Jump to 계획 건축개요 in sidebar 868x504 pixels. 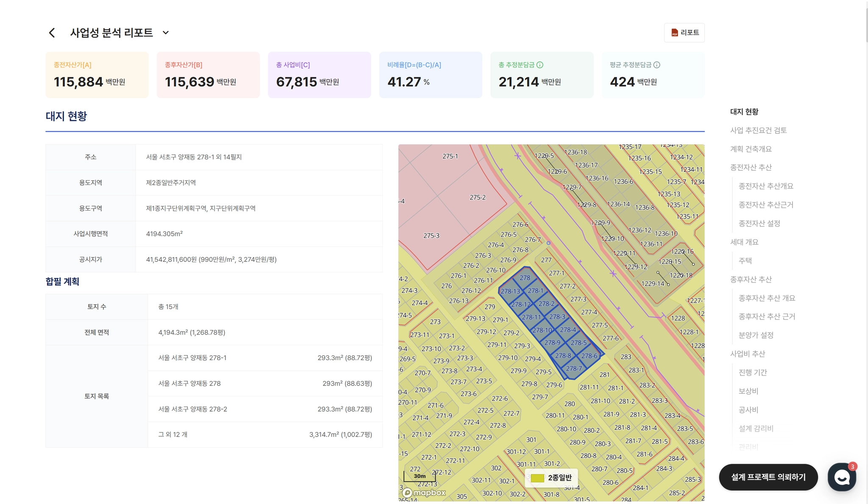tap(751, 149)
